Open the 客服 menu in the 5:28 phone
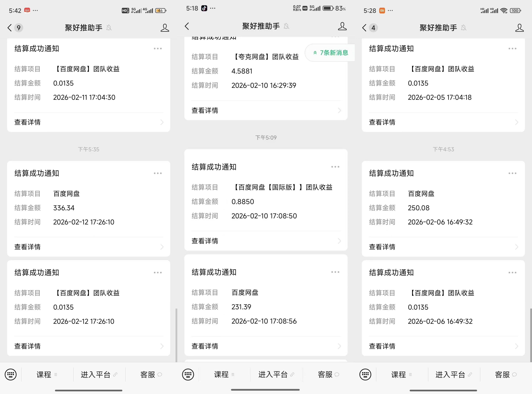 (x=506, y=374)
